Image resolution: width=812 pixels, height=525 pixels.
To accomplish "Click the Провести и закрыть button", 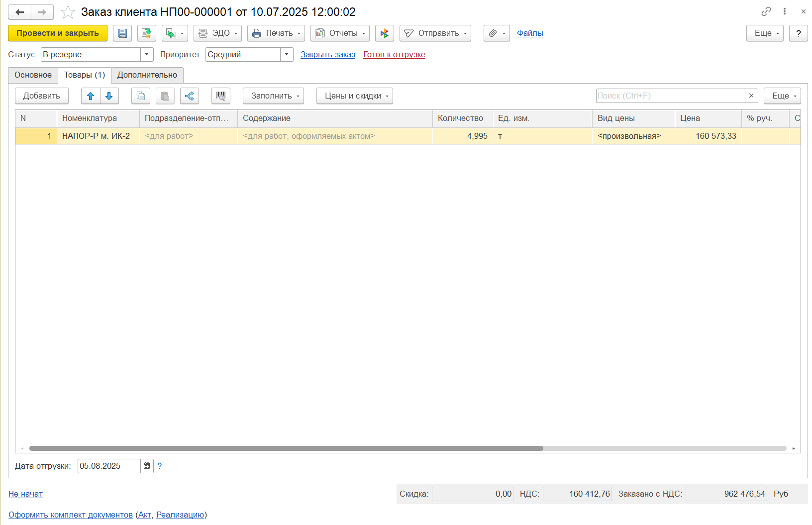I will click(x=58, y=33).
